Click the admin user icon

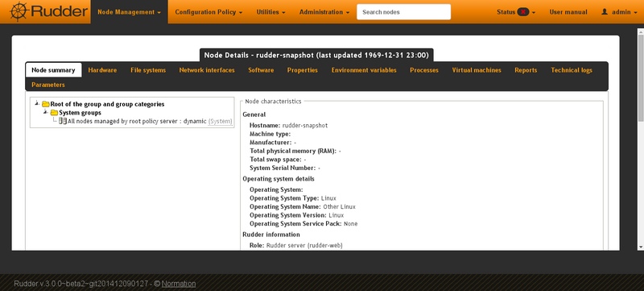tap(605, 12)
